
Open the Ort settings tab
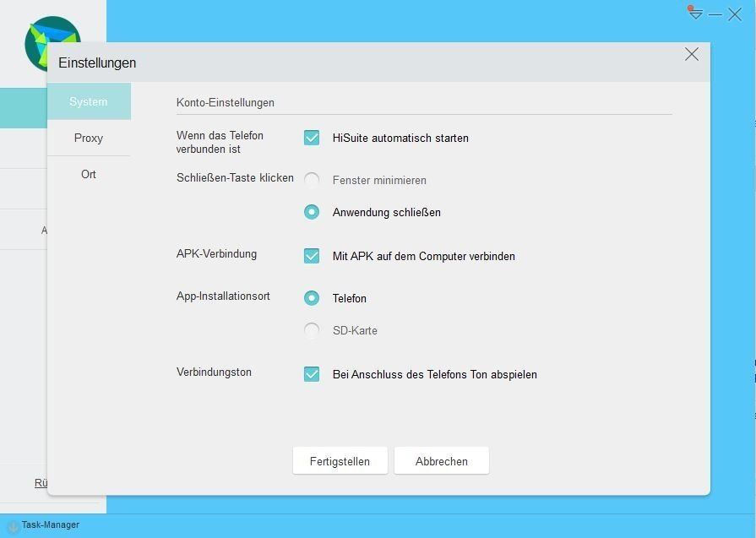(89, 174)
